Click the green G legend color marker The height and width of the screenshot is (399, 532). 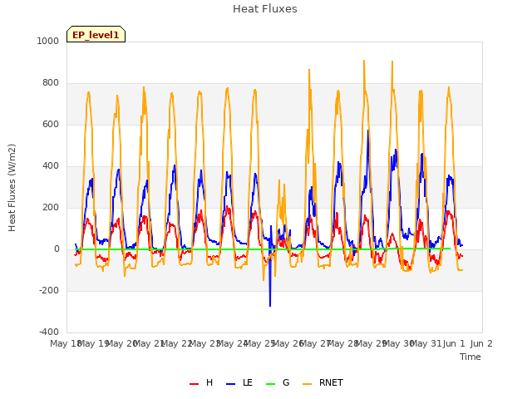click(270, 384)
